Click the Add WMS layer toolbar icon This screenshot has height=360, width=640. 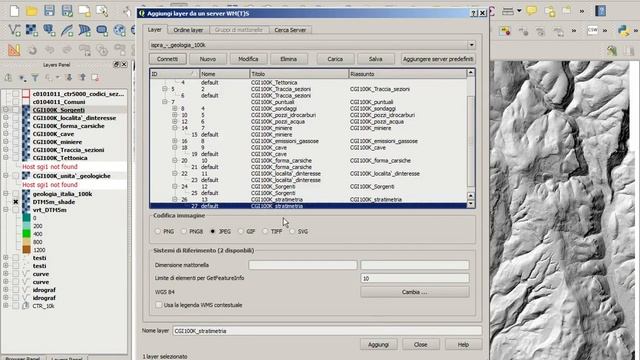coord(102,30)
